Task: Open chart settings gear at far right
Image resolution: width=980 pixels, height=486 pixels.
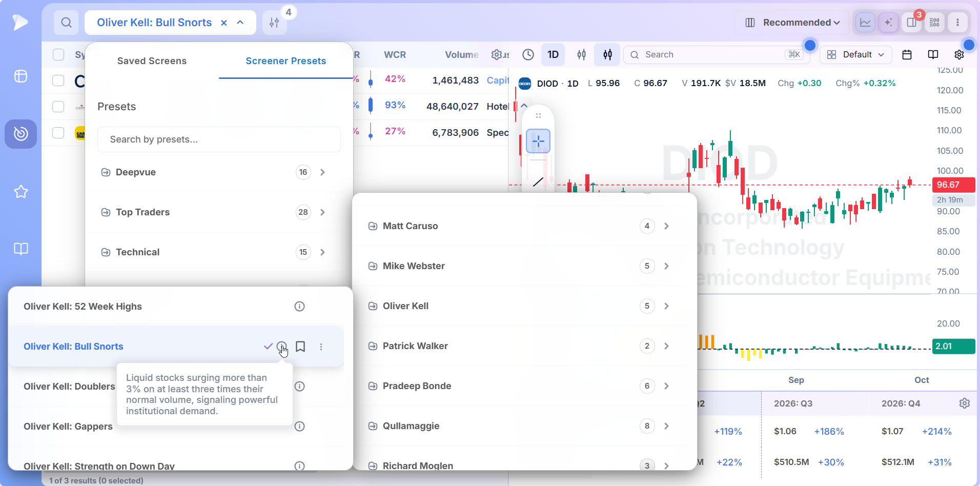Action: click(x=959, y=55)
